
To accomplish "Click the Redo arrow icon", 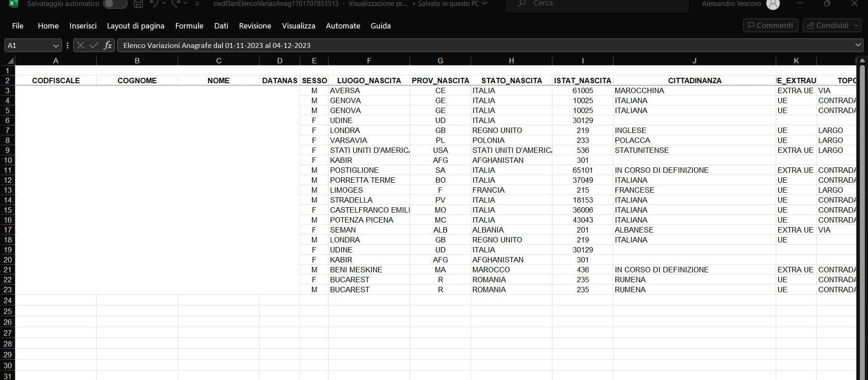I will pyautogui.click(x=176, y=4).
